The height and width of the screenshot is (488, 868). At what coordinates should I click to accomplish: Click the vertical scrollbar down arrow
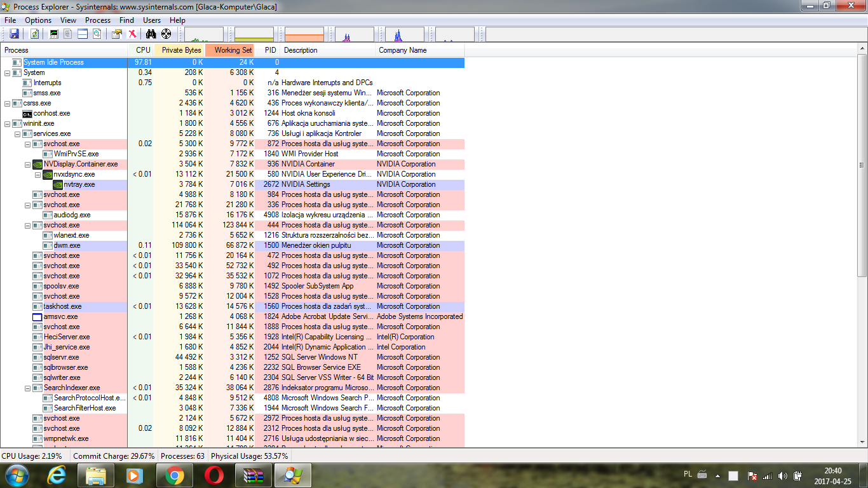(862, 442)
